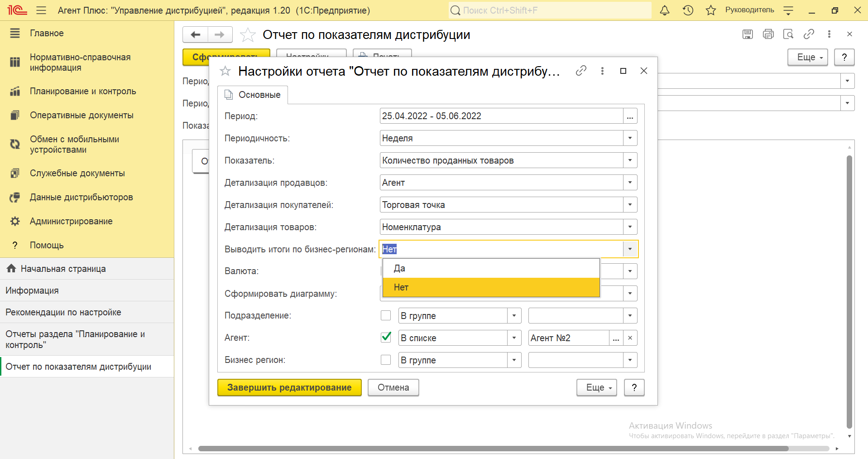868x459 pixels.
Task: Open Бизнес регион value dropdown
Action: pyautogui.click(x=630, y=360)
